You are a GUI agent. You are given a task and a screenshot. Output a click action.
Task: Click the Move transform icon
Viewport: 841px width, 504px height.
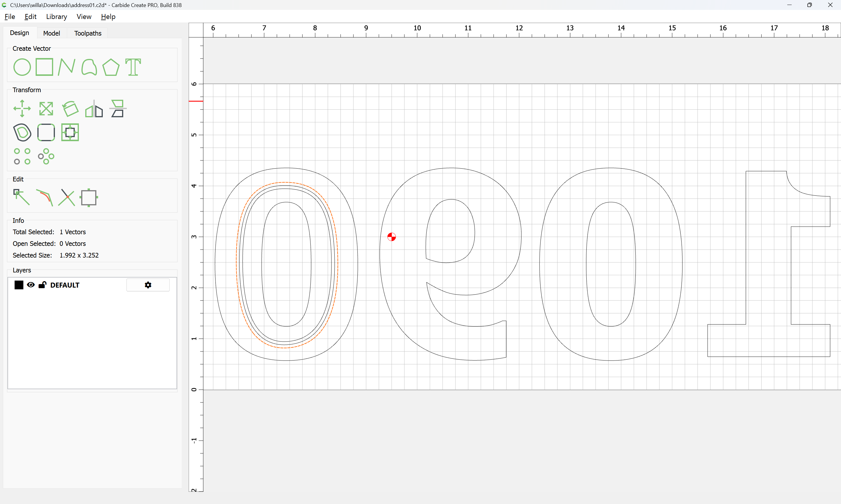(22, 109)
